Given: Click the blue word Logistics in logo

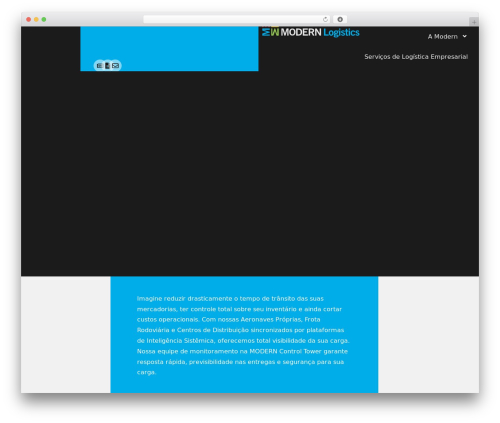Looking at the screenshot, I should click(x=341, y=32).
